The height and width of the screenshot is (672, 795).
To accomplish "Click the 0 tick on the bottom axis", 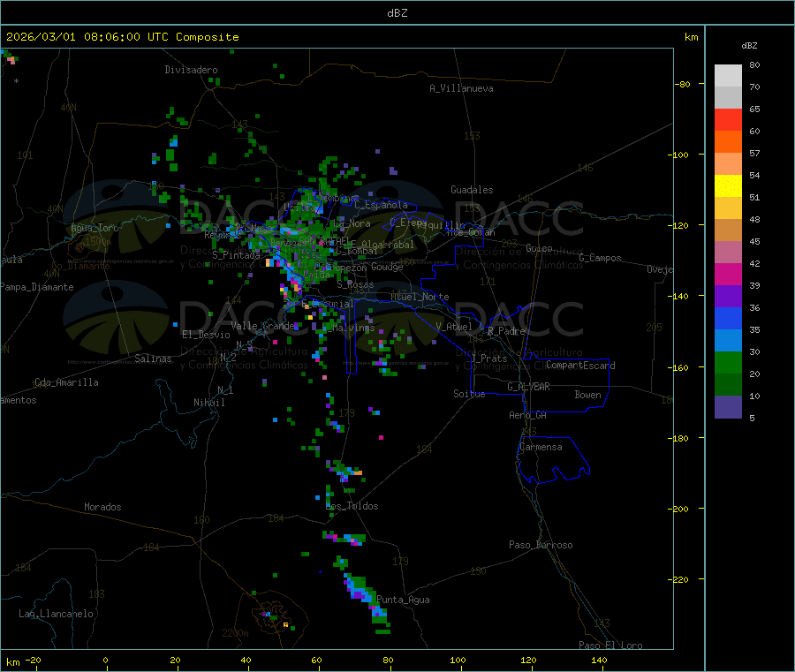I will coord(105,660).
